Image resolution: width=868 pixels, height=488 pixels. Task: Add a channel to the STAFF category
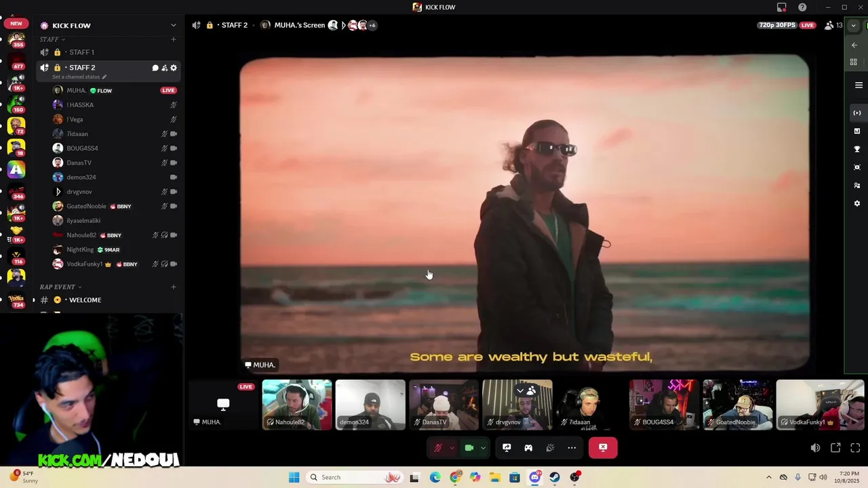pos(174,39)
